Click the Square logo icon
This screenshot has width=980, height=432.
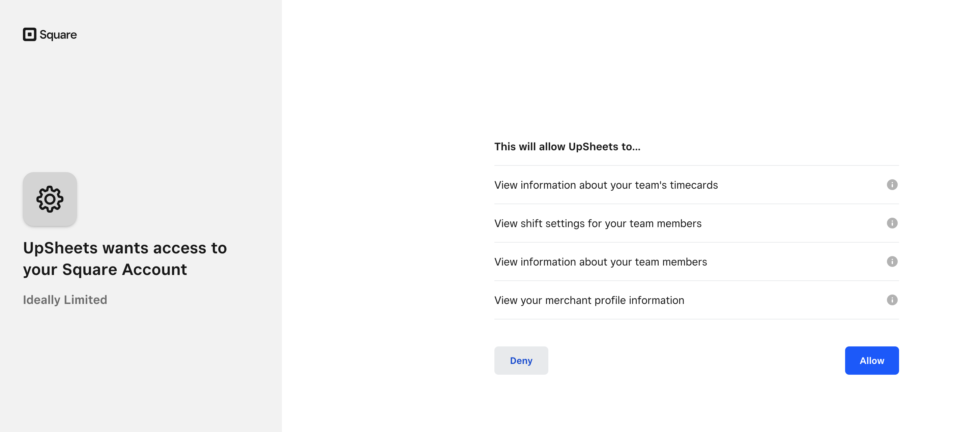(29, 35)
